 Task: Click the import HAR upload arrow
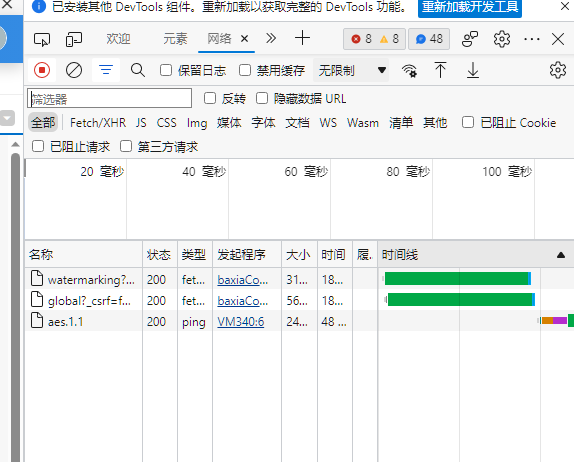point(440,70)
